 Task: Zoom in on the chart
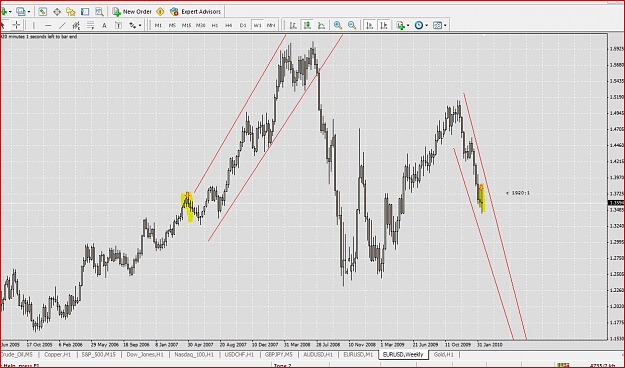tap(338, 26)
